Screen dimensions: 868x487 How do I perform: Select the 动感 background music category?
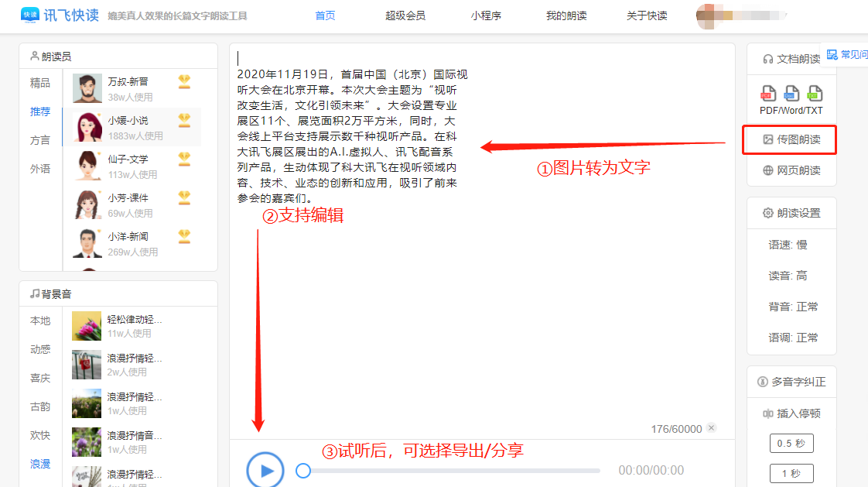[x=40, y=350]
